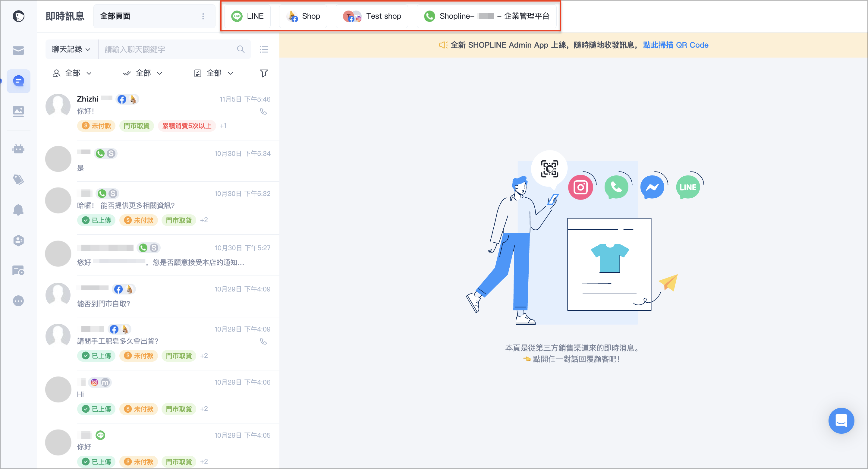Expand the 聊天記錄 dropdown
The height and width of the screenshot is (469, 868).
pos(71,49)
